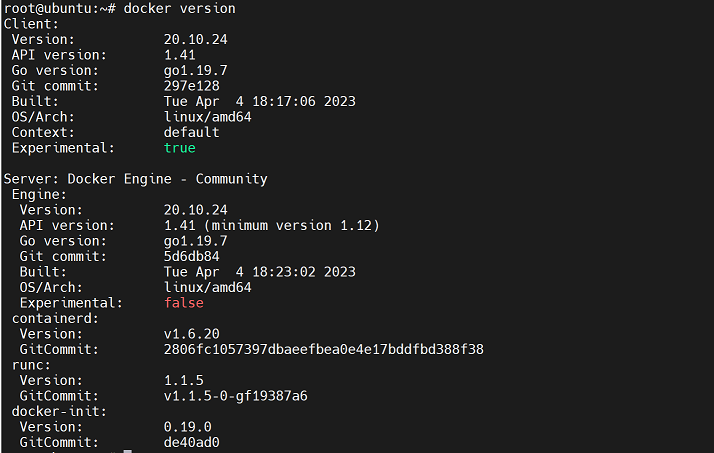Click the Context value "default"
Screen dimensions: 714x453
tap(192, 132)
